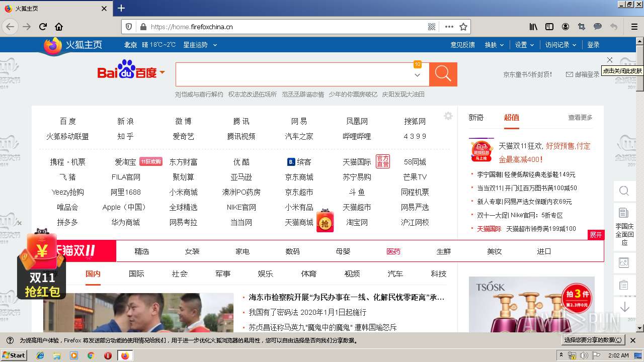Launch Internet Explorer from the taskbar
This screenshot has height=362, width=644.
tap(40, 355)
